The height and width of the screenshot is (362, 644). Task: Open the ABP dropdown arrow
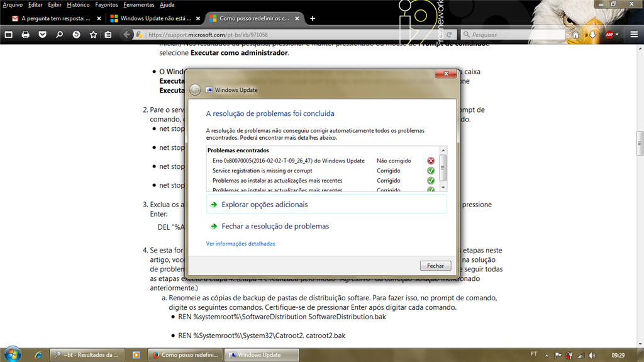pyautogui.click(x=617, y=35)
